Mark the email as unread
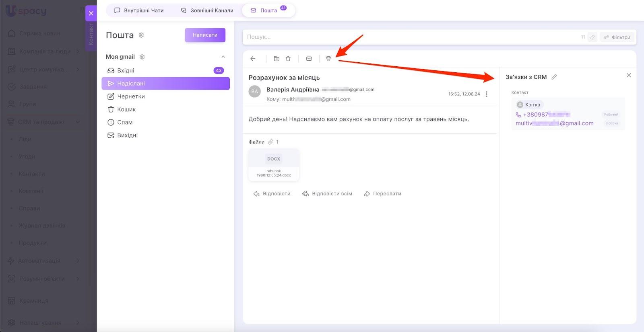This screenshot has height=332, width=644. coord(309,59)
